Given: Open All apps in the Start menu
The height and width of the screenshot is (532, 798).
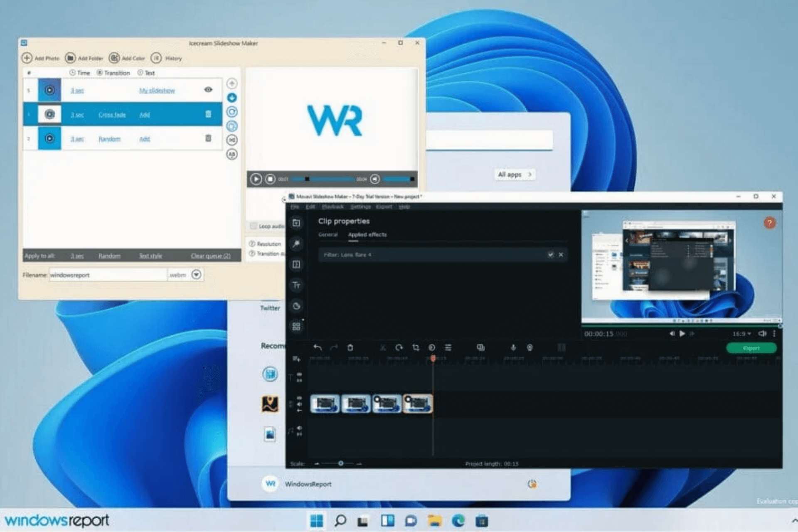Looking at the screenshot, I should [515, 175].
